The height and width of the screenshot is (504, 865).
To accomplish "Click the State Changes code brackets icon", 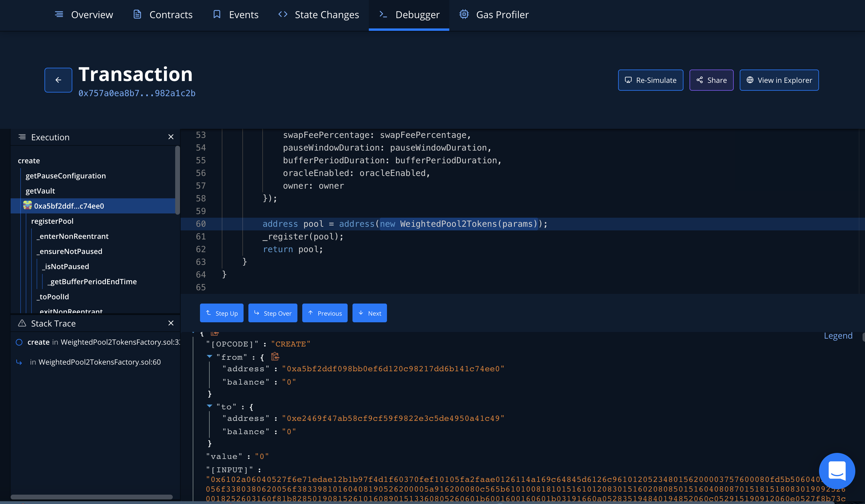I will (283, 15).
